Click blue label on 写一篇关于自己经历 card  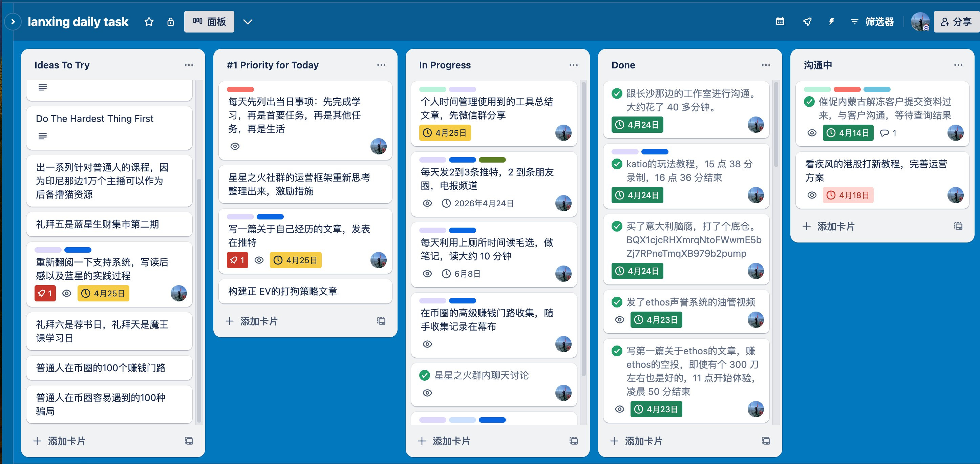pyautogui.click(x=270, y=217)
